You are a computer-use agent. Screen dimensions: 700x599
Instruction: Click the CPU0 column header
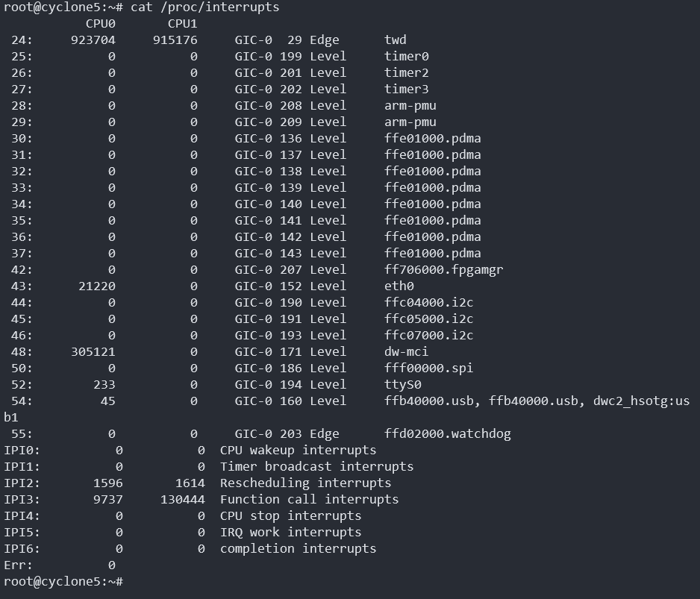100,23
